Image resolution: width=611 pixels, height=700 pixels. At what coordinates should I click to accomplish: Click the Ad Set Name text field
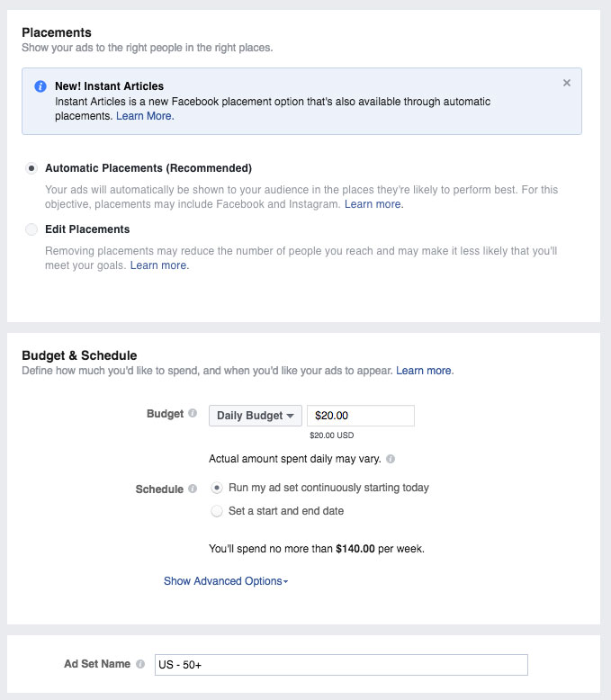tap(340, 665)
